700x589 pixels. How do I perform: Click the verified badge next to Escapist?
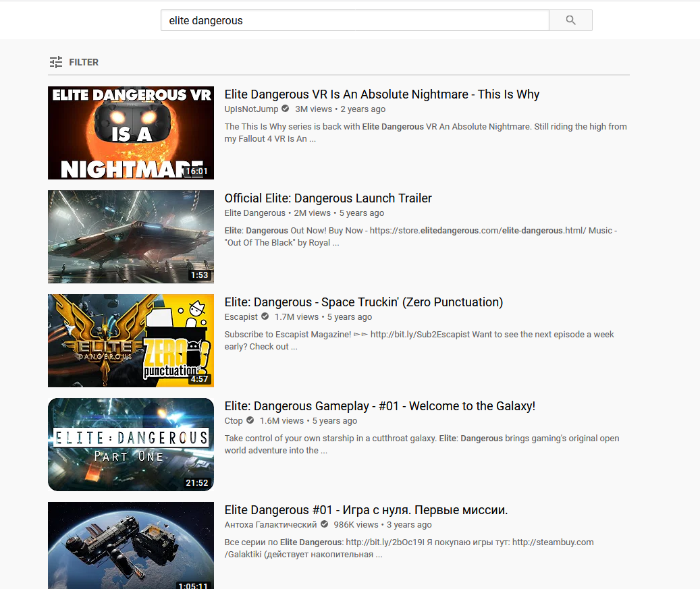click(x=265, y=316)
